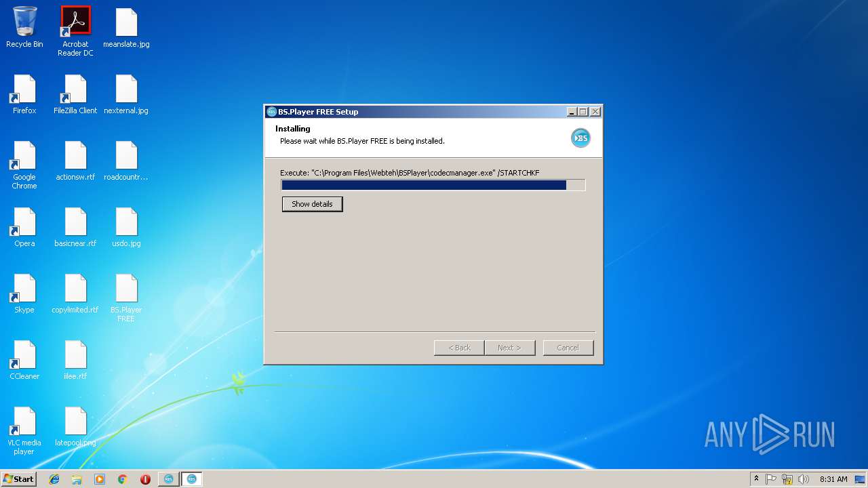Launch the CCleaner shortcut

(24, 360)
